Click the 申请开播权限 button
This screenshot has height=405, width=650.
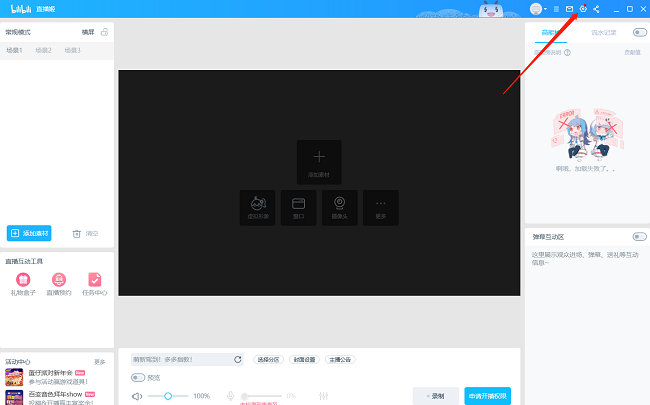[488, 396]
